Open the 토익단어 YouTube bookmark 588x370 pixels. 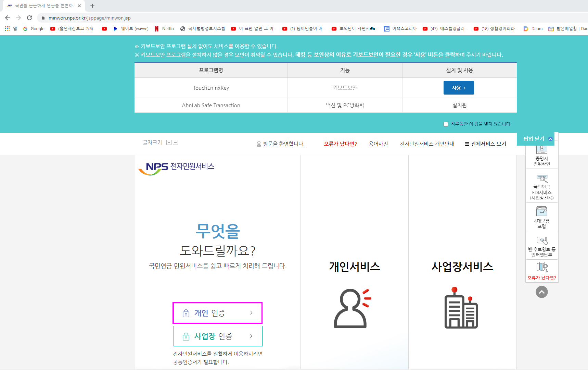(355, 29)
